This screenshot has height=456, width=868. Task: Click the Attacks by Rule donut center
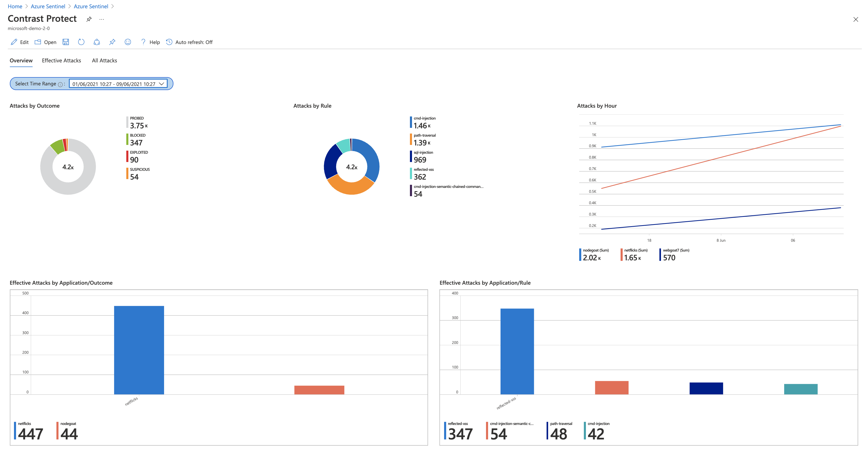(x=352, y=167)
